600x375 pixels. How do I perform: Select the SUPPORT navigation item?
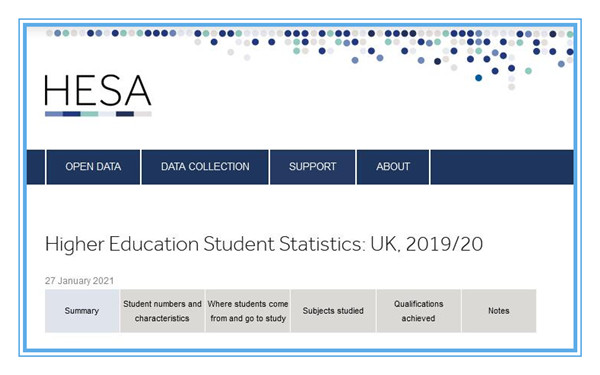(313, 167)
